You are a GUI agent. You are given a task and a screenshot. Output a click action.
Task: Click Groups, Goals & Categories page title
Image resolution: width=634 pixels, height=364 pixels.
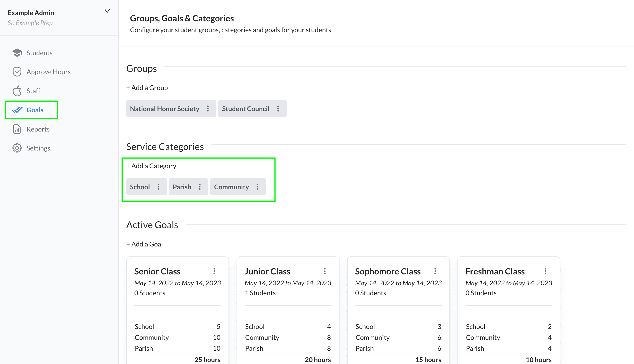pyautogui.click(x=182, y=18)
